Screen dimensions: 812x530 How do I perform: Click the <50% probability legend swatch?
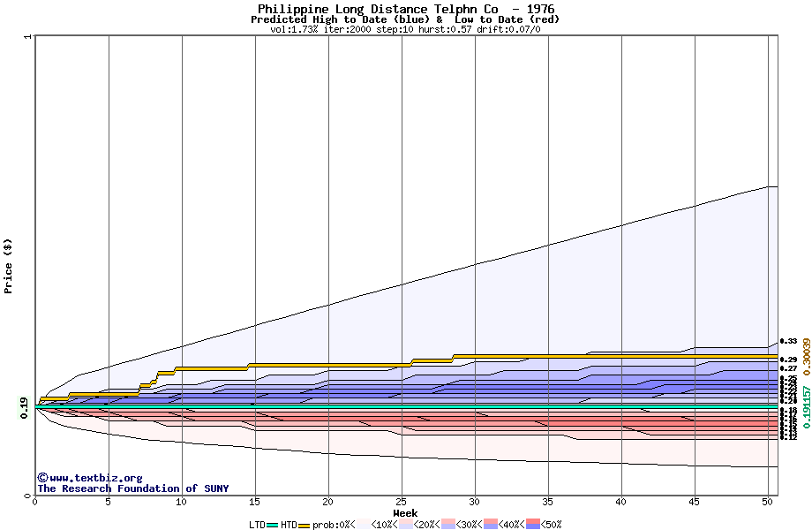pyautogui.click(x=532, y=525)
